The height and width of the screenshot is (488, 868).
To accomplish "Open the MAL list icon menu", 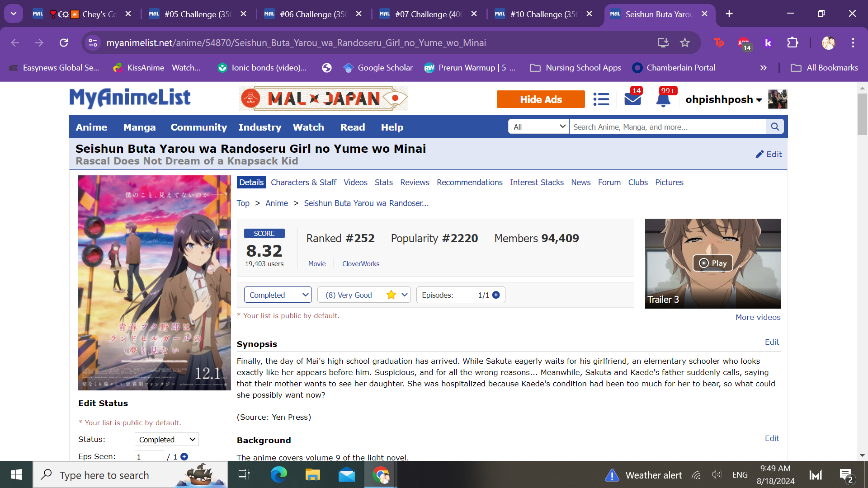I will (601, 99).
